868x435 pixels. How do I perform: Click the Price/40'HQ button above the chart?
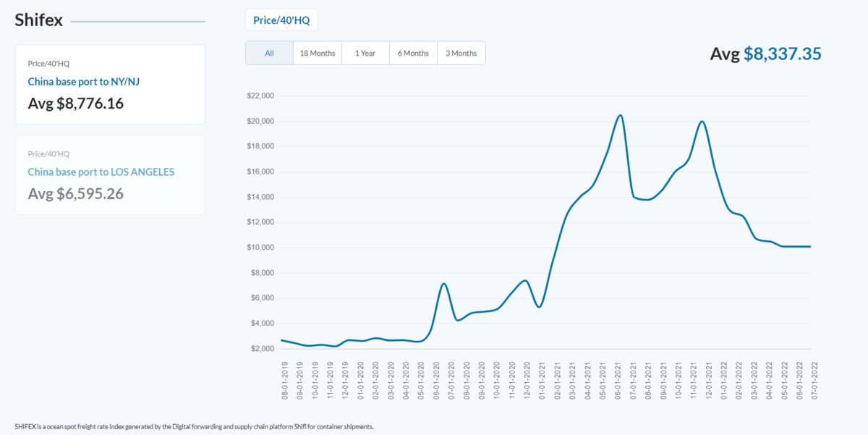coord(281,20)
